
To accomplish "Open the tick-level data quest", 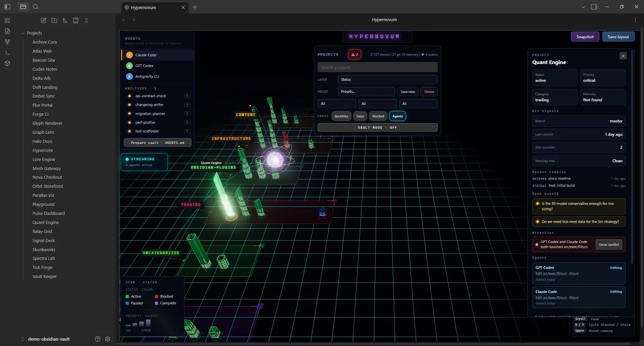I will tap(579, 222).
